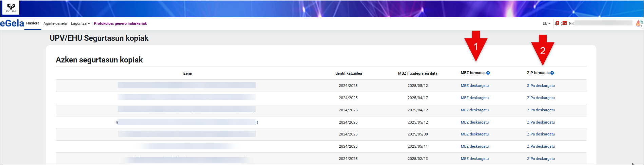Viewport: 644px width, 165px height.
Task: Click the help icon beside MBZ formatua
Action: click(x=488, y=73)
